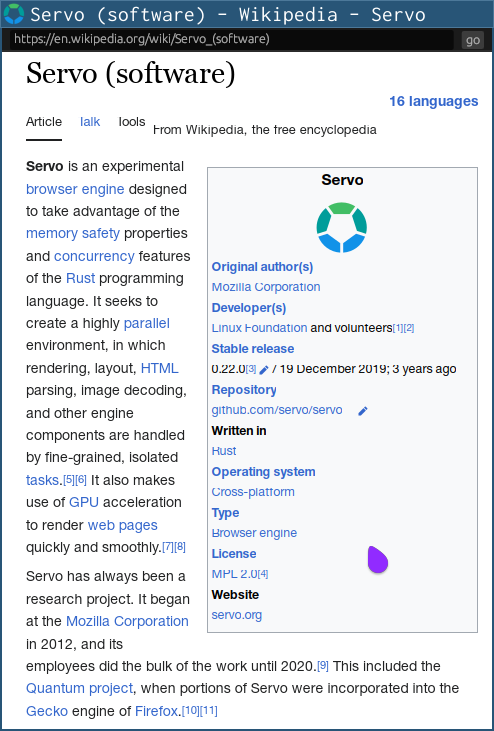Click the edit pencil next to github.com/servo/servo
Viewport: 494px width, 731px height.
pos(363,411)
